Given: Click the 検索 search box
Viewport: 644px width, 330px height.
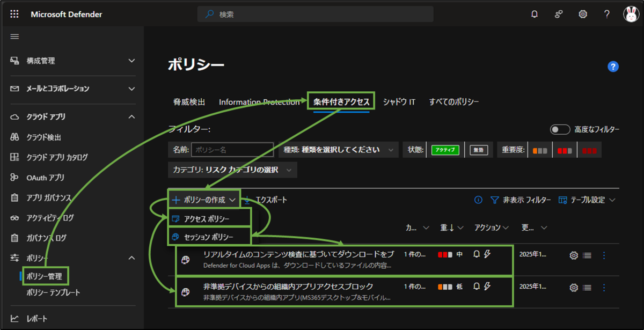Looking at the screenshot, I should click(x=316, y=14).
